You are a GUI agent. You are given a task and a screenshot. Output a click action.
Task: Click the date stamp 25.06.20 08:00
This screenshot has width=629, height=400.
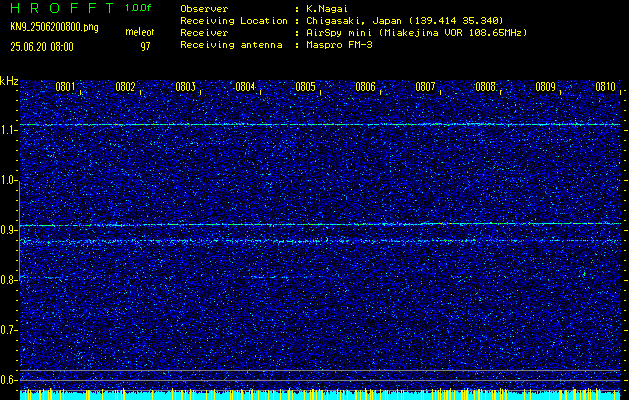coord(42,47)
